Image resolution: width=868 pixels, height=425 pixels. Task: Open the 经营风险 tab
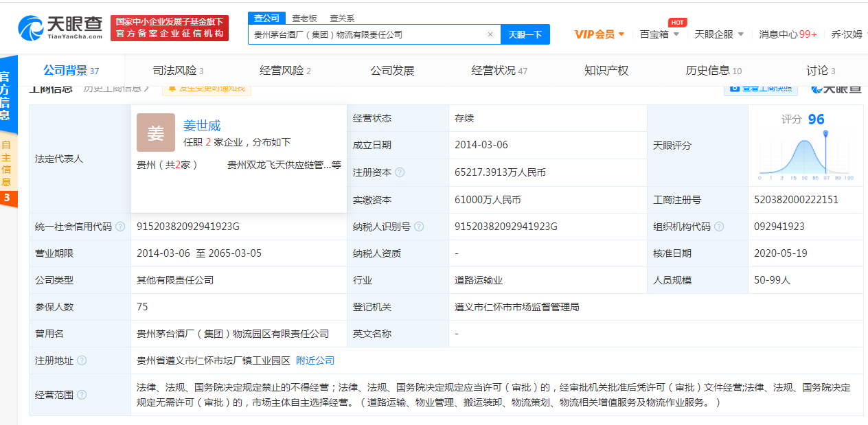point(285,71)
